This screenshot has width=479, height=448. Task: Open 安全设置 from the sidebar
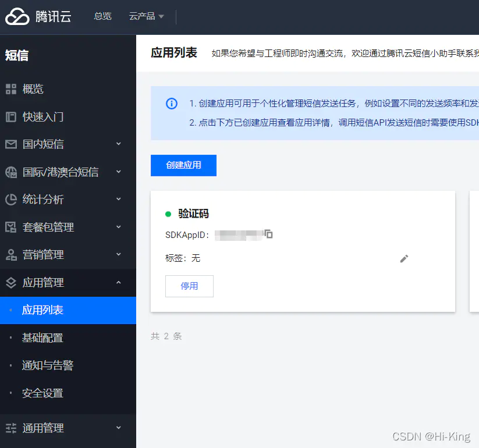click(42, 393)
